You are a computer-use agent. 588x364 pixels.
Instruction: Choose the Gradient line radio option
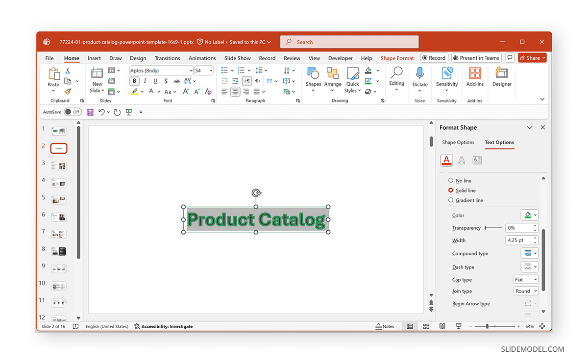pyautogui.click(x=451, y=200)
